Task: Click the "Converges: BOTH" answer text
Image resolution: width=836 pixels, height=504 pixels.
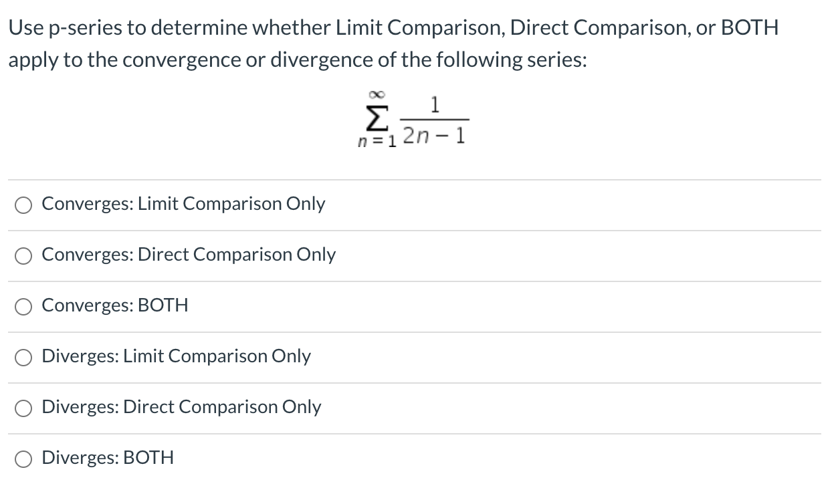Action: coord(114,306)
